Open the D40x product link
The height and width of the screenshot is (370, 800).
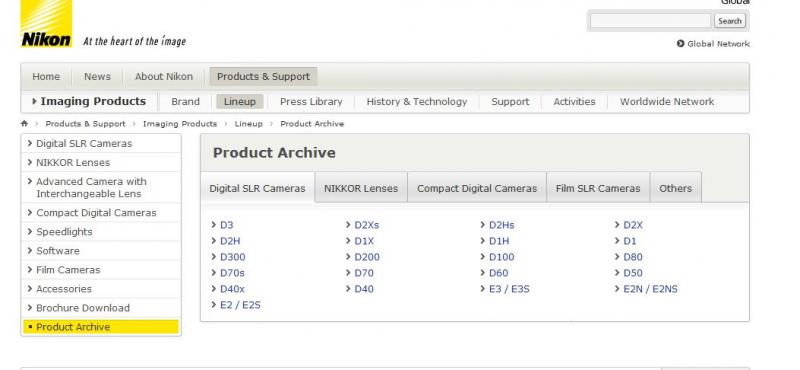[232, 289]
